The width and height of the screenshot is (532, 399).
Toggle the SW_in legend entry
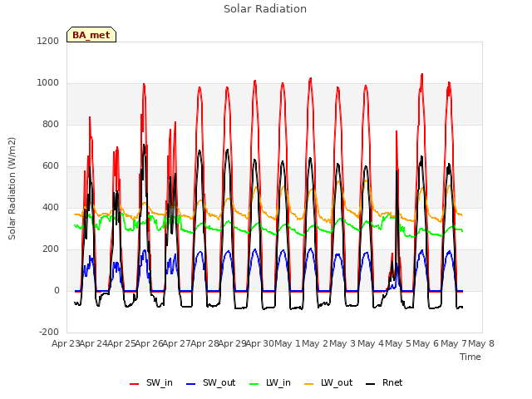151,382
